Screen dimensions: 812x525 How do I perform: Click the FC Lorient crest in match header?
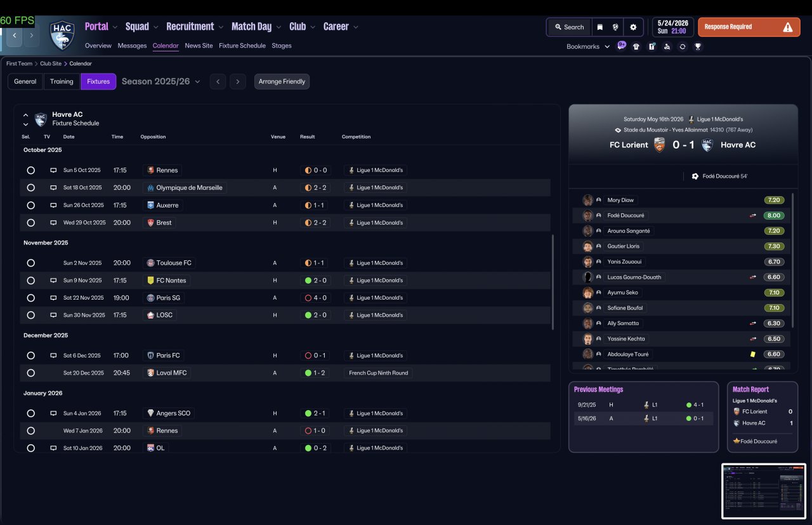(660, 145)
